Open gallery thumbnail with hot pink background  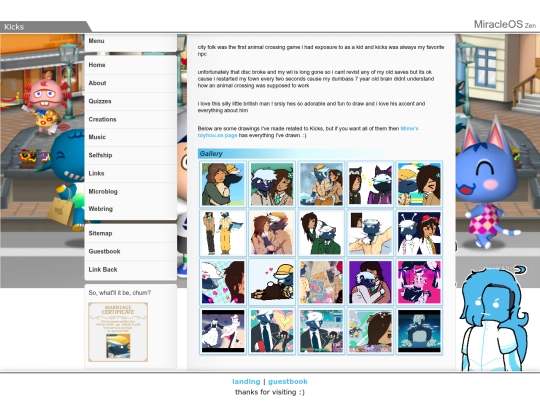tap(419, 282)
